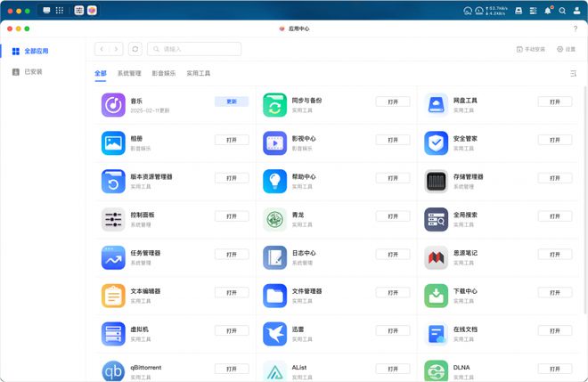Click the 安全管家 shield icon
This screenshot has width=588, height=382.
click(437, 143)
